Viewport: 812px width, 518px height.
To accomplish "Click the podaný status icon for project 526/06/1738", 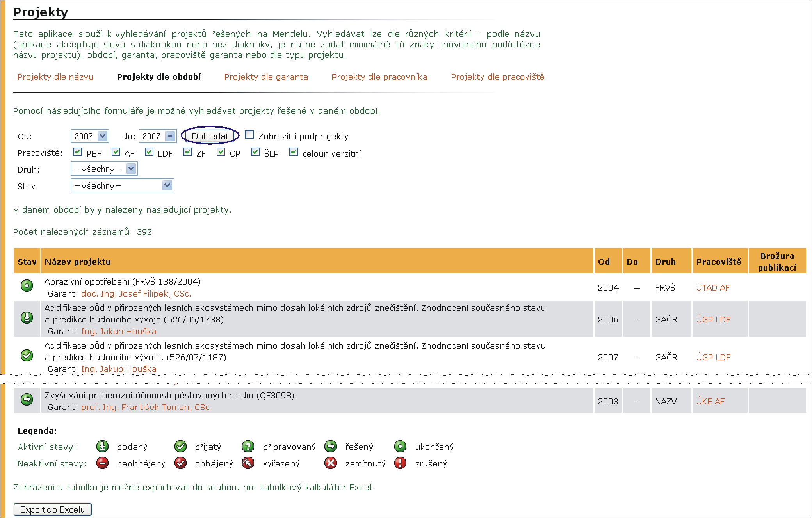I will point(27,318).
